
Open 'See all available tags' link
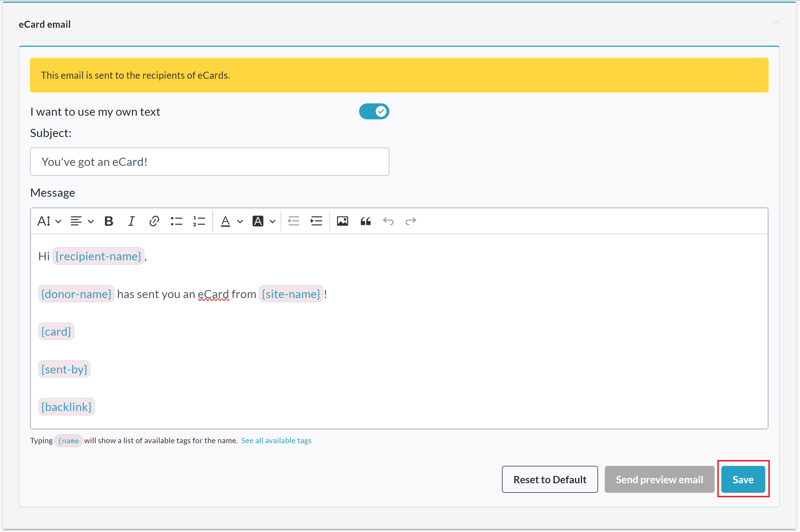coord(276,440)
